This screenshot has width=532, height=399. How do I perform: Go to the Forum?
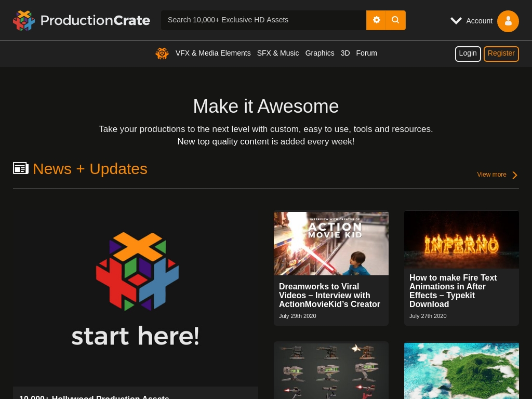pyautogui.click(x=366, y=54)
